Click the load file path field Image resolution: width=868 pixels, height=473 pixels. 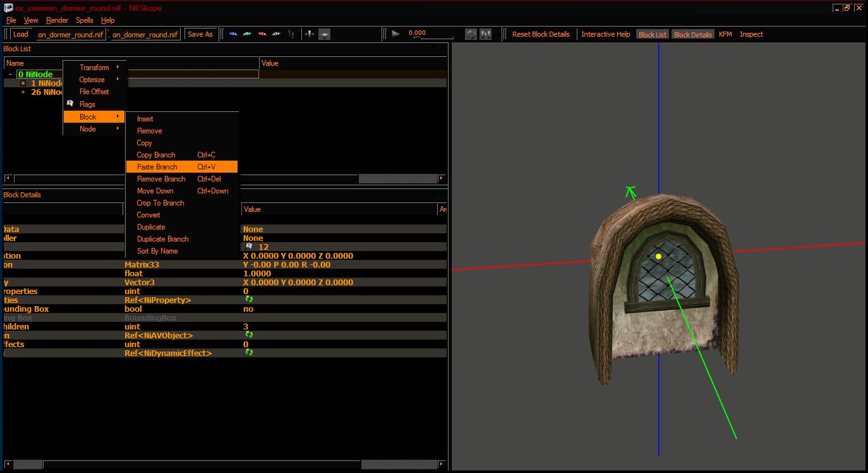[x=71, y=34]
